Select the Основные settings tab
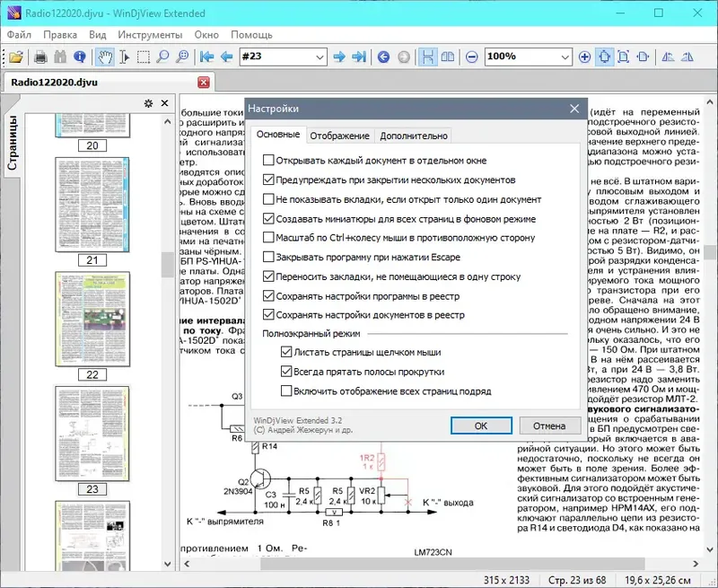Viewport: 718px width, 588px height. click(278, 134)
